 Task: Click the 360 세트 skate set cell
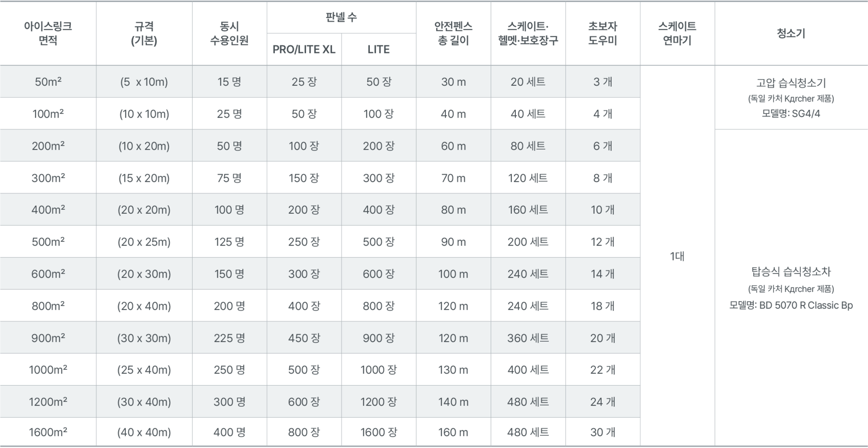pyautogui.click(x=528, y=338)
